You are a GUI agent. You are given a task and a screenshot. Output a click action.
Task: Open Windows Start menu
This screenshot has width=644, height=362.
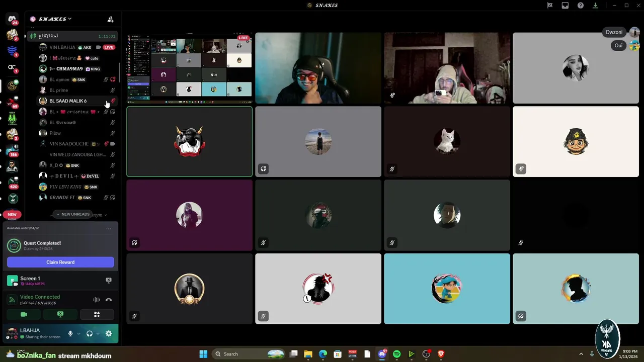[203, 354]
